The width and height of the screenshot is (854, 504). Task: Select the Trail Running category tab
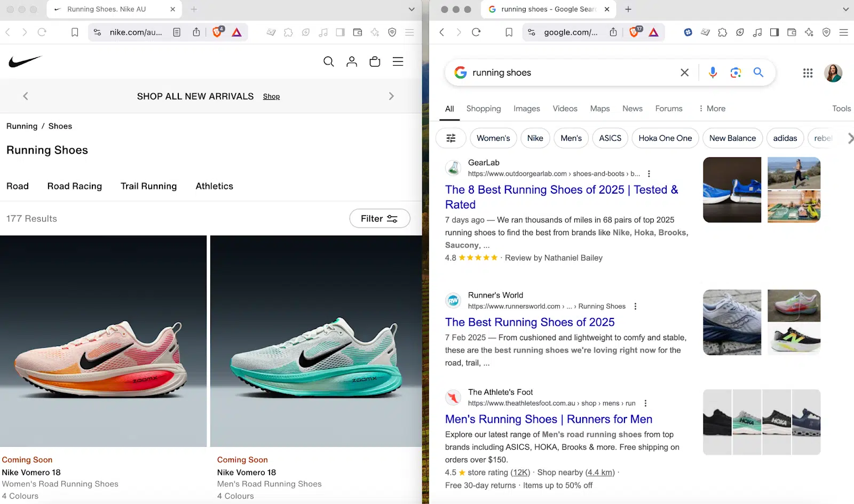[x=148, y=186]
